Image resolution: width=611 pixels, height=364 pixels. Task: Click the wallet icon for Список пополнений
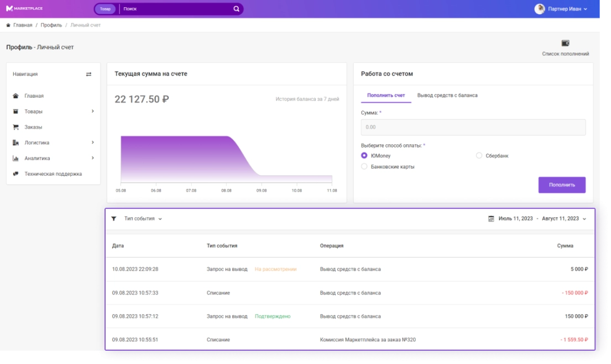[565, 43]
